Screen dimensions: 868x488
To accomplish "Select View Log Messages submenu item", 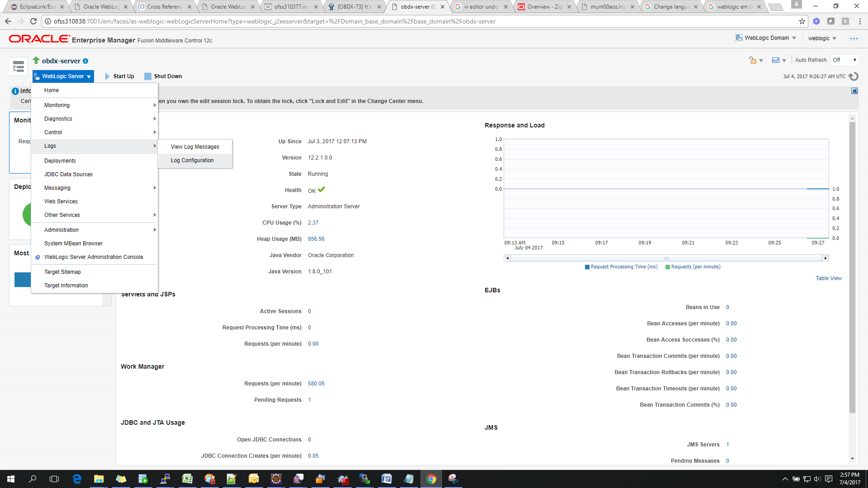I will [195, 147].
